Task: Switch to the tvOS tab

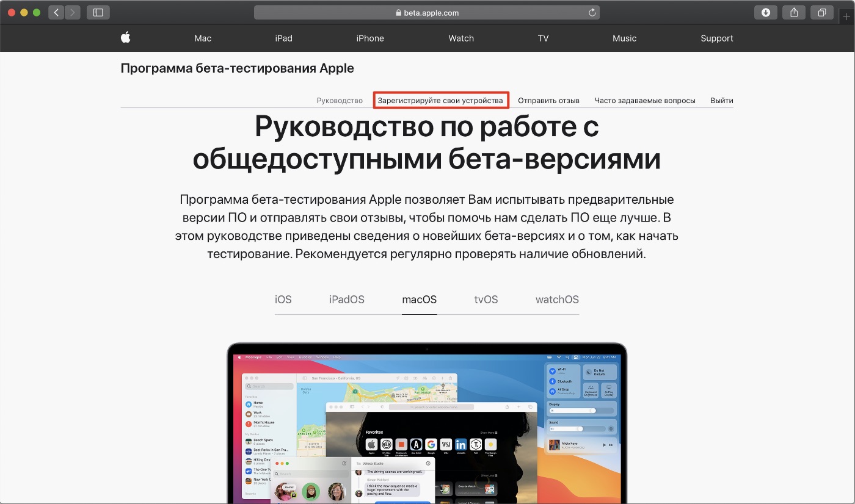Action: 486,300
